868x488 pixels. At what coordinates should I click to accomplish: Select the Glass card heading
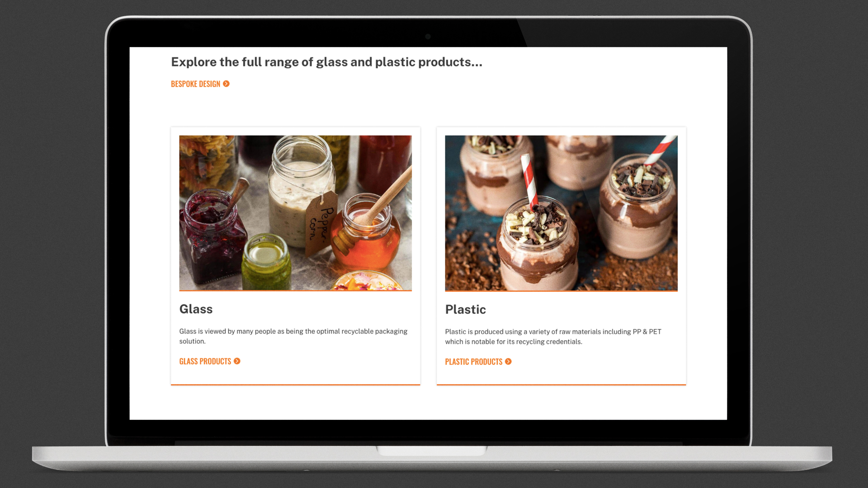click(196, 309)
